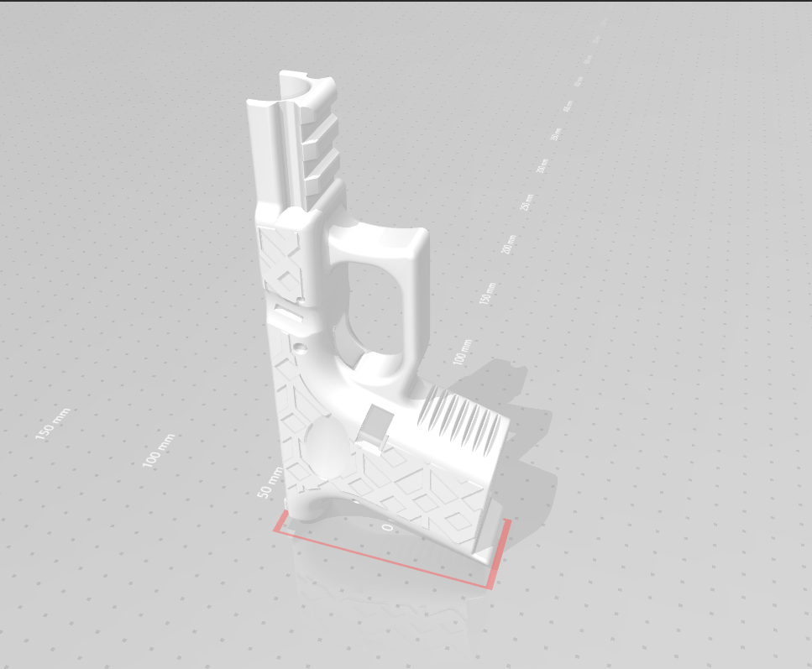Select the square cutout window on the model
Viewport: 812px width, 669px height.
[x=372, y=424]
